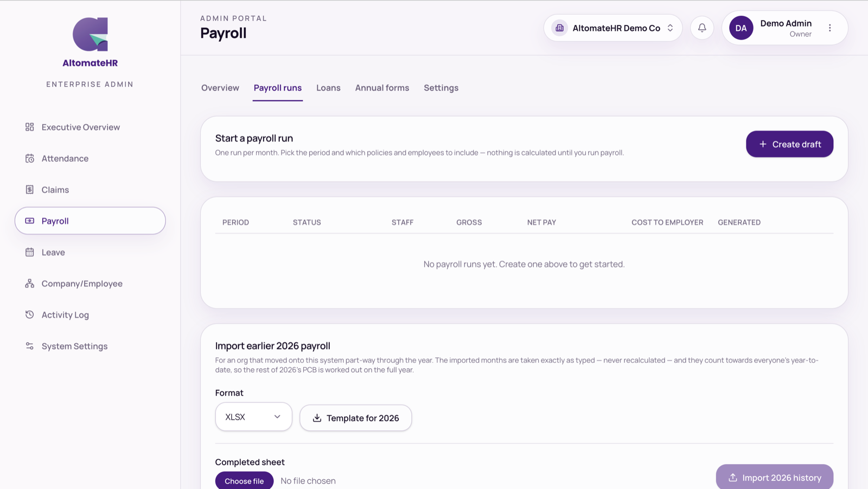Open System Settings in sidebar
Image resolution: width=868 pixels, height=489 pixels.
[90, 346]
